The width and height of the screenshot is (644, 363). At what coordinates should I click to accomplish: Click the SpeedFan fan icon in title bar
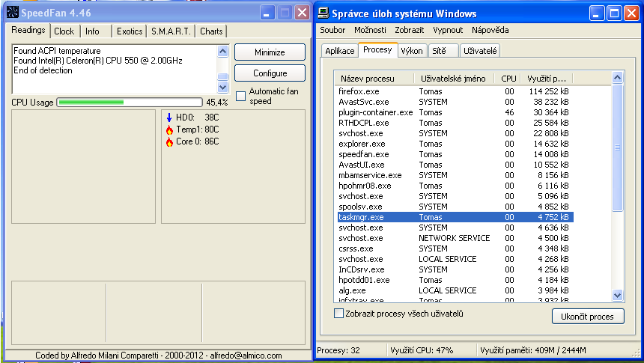click(12, 12)
